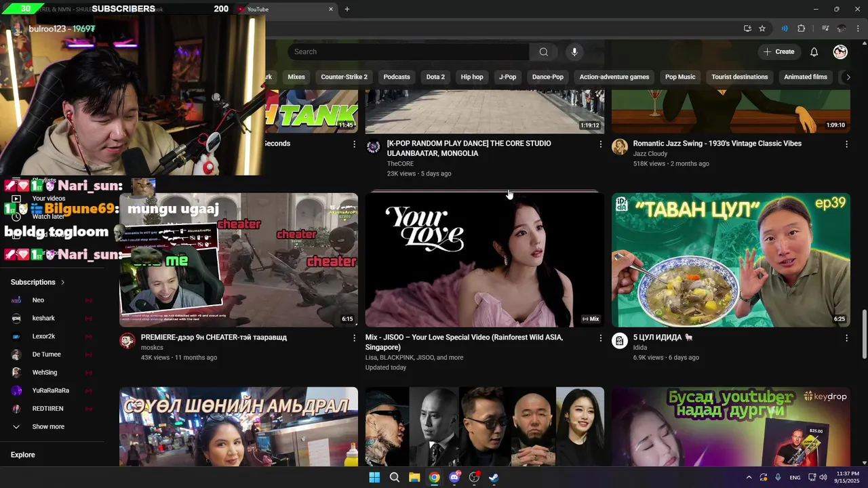Click the search magnifier button
Image resolution: width=868 pixels, height=488 pixels.
point(544,52)
